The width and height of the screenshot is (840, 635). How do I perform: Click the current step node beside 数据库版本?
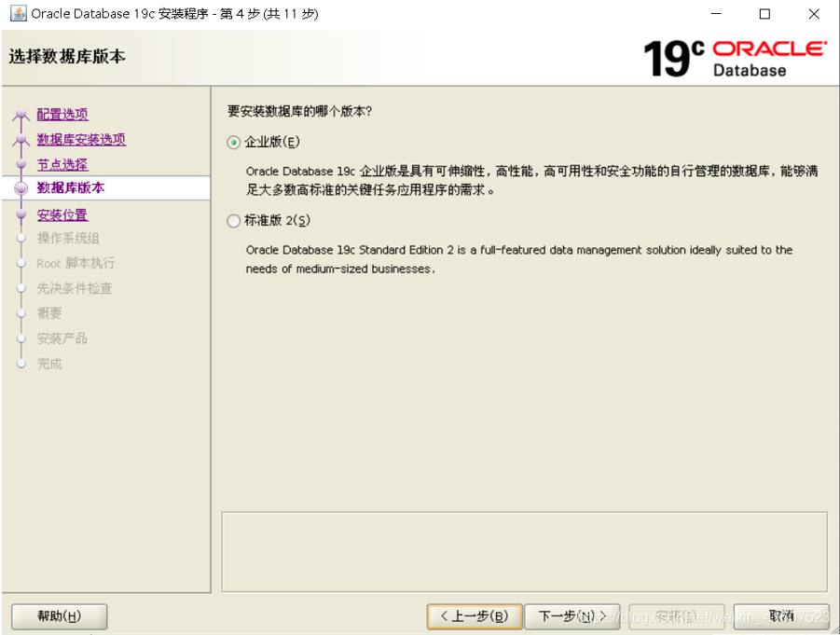pos(21,188)
